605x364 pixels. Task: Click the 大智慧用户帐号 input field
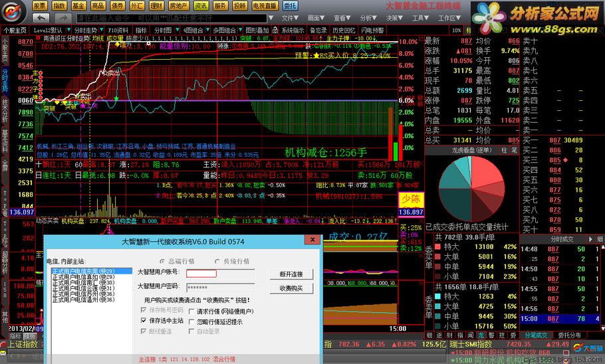coord(220,274)
